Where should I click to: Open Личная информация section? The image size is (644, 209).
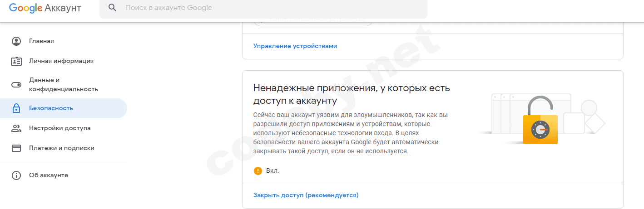pos(64,61)
